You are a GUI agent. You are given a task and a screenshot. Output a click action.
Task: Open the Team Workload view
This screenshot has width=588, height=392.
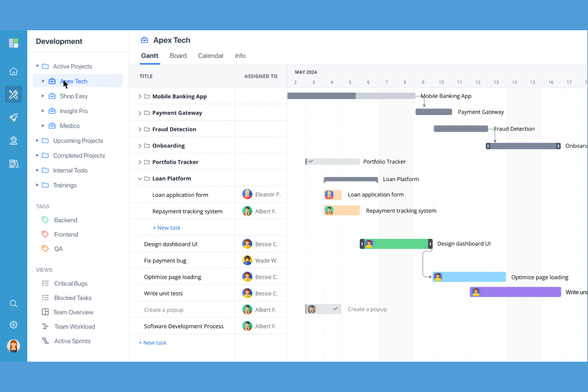click(75, 327)
